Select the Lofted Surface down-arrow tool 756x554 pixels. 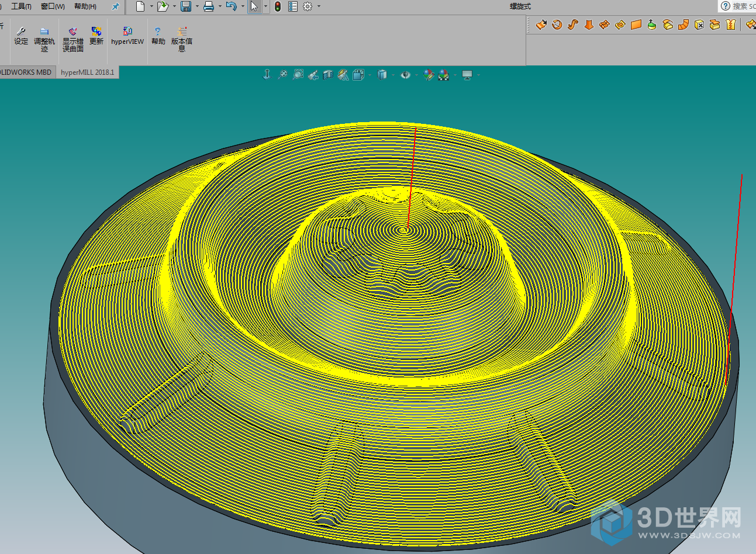click(589, 25)
